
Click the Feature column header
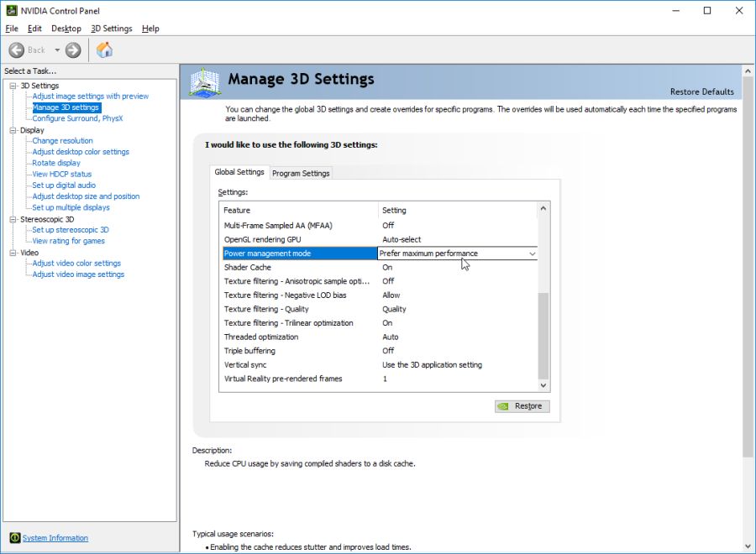(x=299, y=211)
